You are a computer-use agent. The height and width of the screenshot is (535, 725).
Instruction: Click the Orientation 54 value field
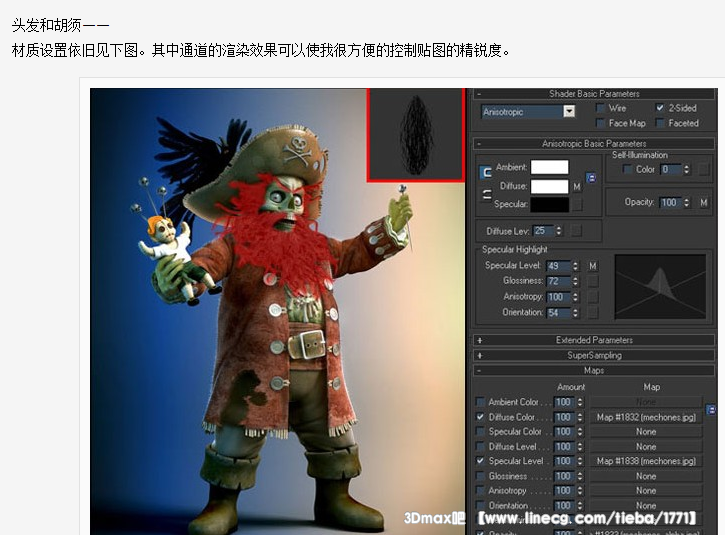tap(559, 313)
